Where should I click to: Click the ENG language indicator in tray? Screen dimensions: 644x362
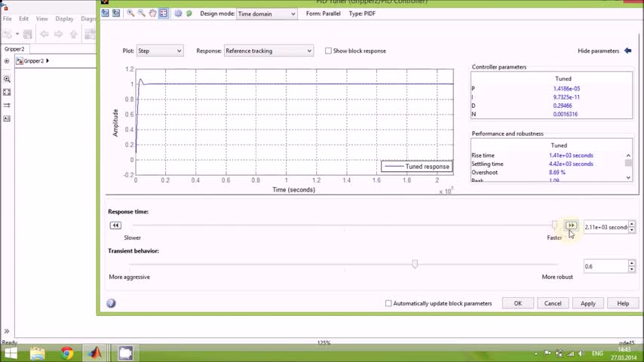[597, 354]
